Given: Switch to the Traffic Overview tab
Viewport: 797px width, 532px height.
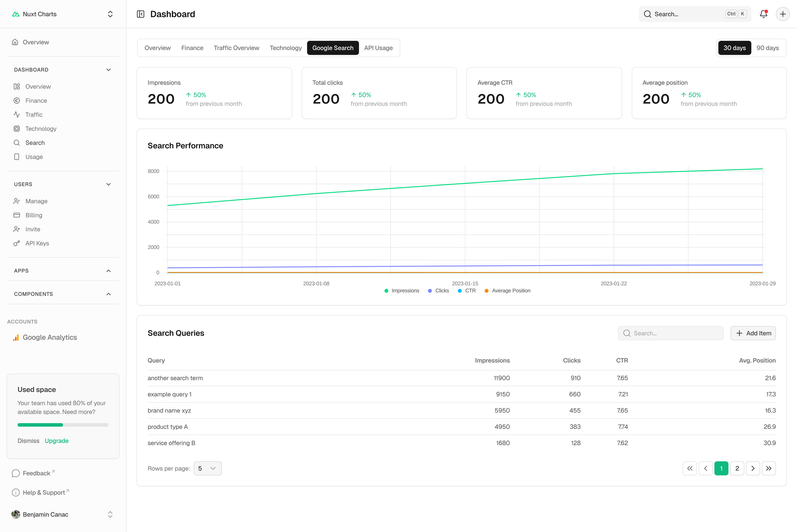Looking at the screenshot, I should [236, 48].
